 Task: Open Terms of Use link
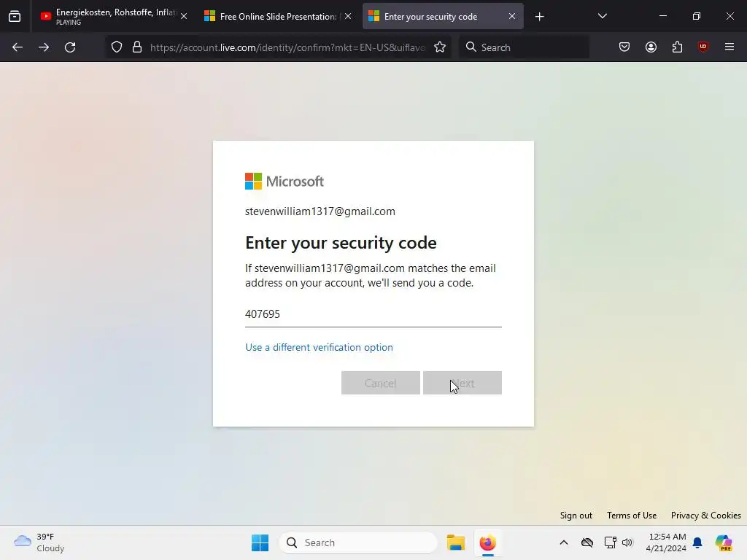click(631, 516)
